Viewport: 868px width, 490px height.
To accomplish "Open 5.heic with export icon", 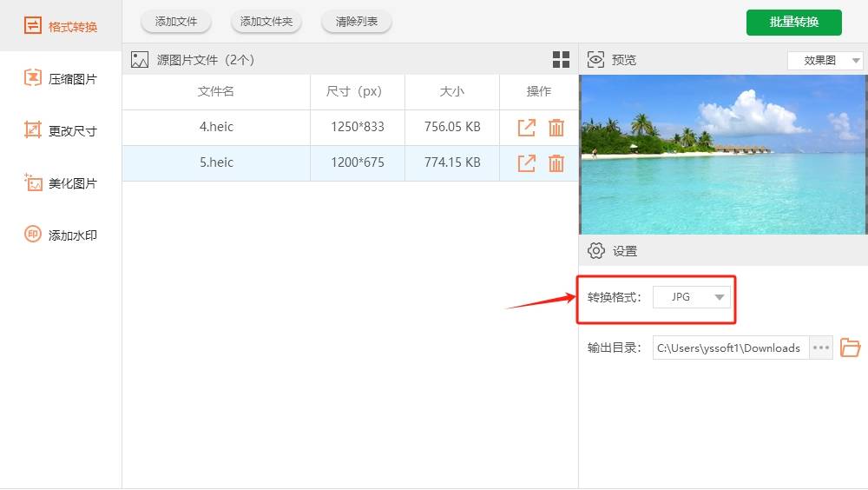I will [x=527, y=163].
